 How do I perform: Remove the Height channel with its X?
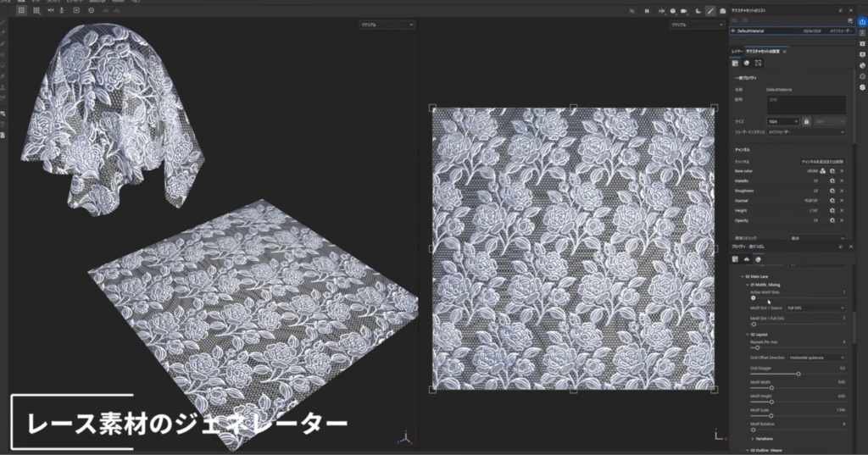click(842, 210)
